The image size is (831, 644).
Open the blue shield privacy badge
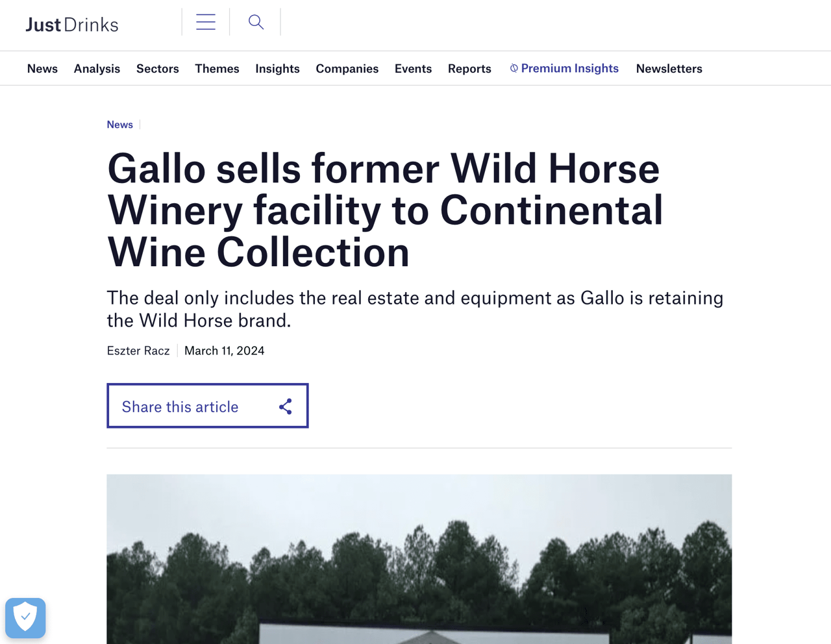click(25, 618)
